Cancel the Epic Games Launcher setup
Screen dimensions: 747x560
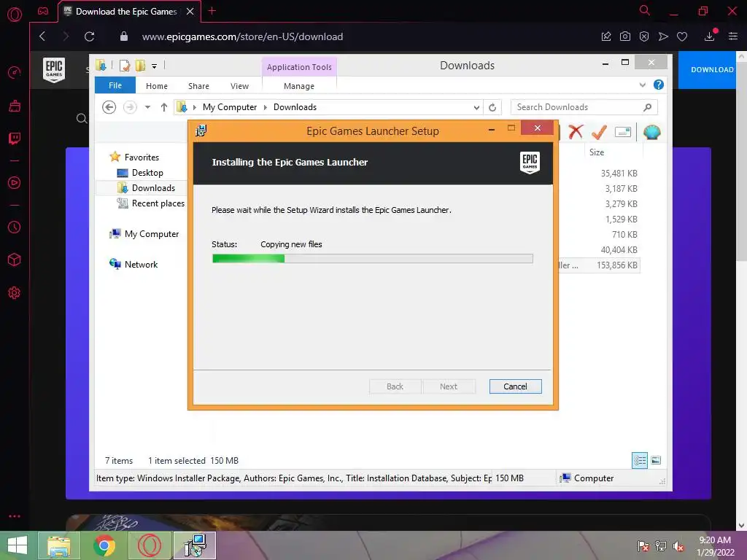pos(515,386)
